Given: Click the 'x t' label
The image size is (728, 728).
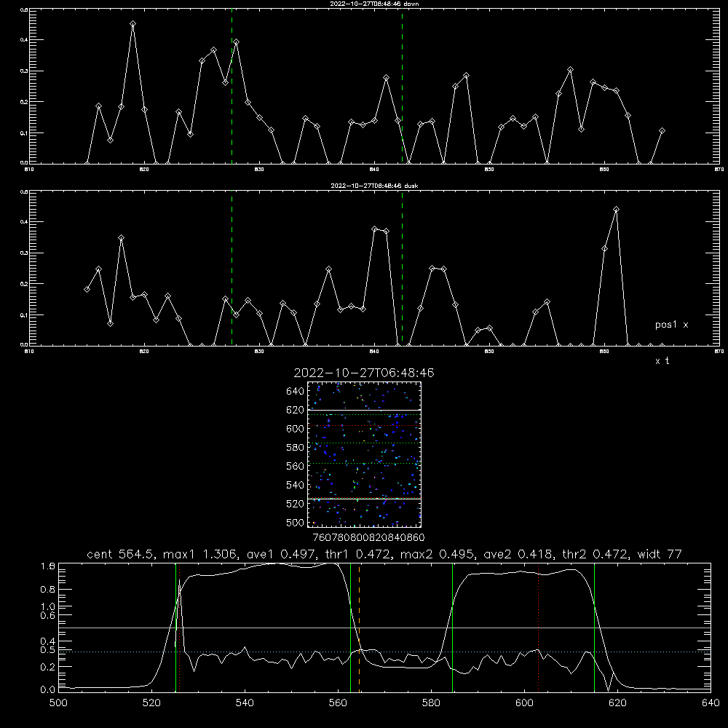Looking at the screenshot, I should click(662, 361).
